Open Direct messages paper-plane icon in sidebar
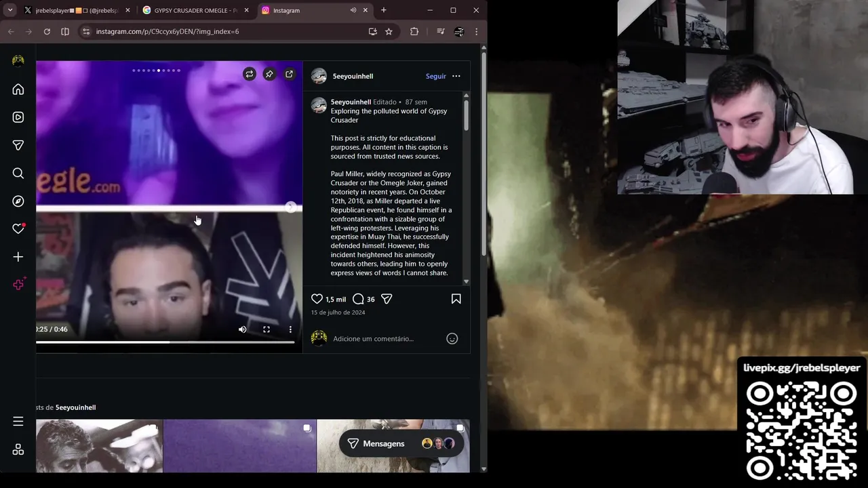The image size is (868, 488). (x=18, y=145)
